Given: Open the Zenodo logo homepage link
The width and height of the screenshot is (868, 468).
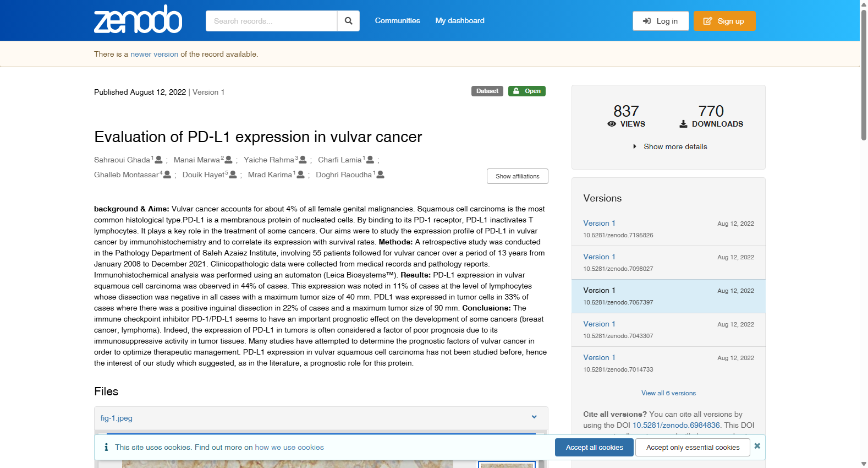Looking at the screenshot, I should 138,19.
